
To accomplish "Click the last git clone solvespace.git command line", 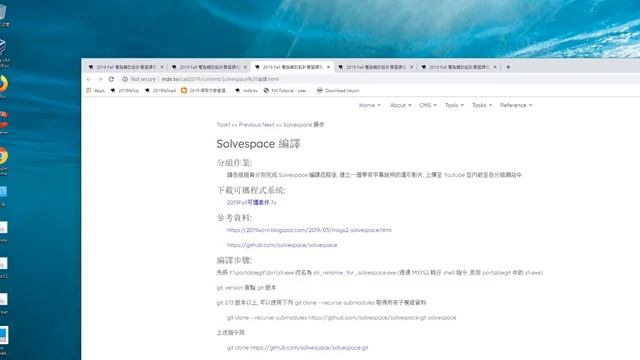I will click(x=298, y=348).
